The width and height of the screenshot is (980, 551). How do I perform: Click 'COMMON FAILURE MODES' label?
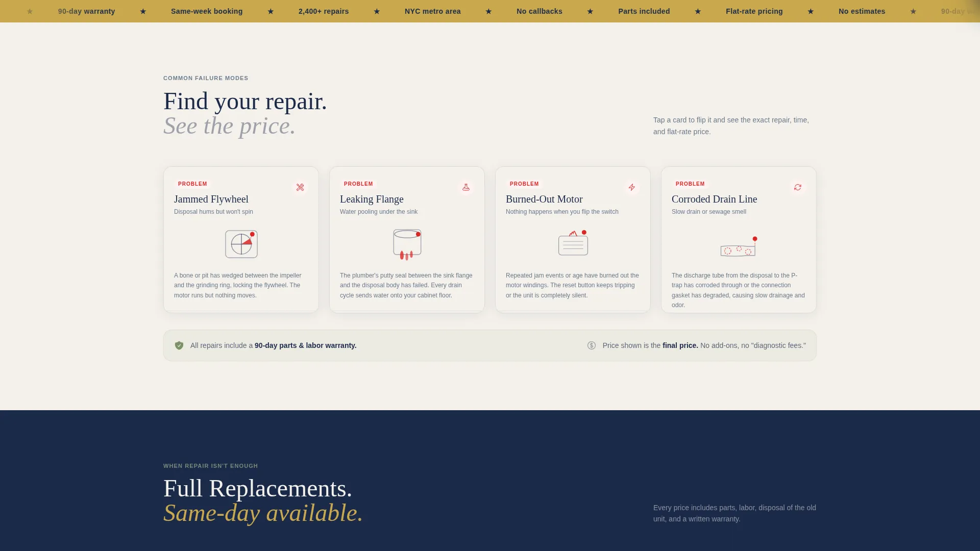pyautogui.click(x=206, y=78)
